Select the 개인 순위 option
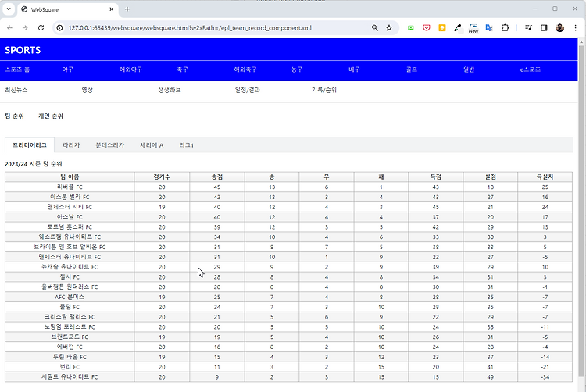This screenshot has height=392, width=586. [51, 116]
